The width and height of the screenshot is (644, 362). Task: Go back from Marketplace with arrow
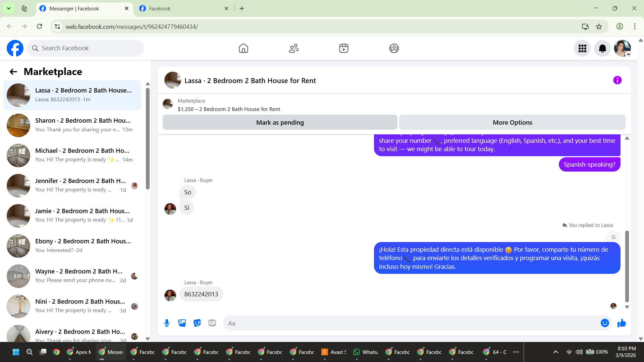pos(13,72)
